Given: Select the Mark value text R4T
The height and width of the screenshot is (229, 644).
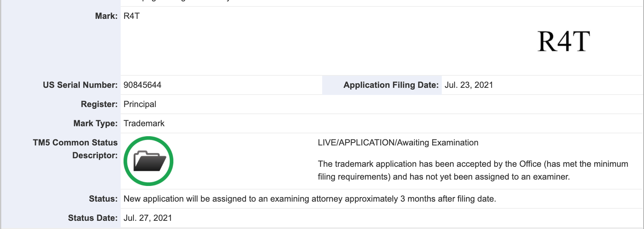Looking at the screenshot, I should pos(131,16).
